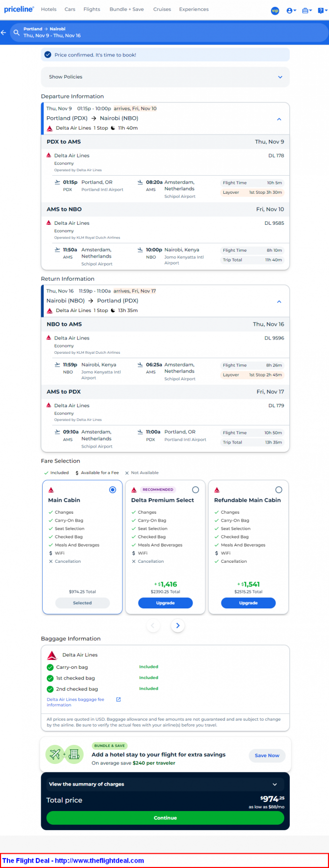This screenshot has width=329, height=868.
Task: Open the help chat icon
Action: coord(322,10)
